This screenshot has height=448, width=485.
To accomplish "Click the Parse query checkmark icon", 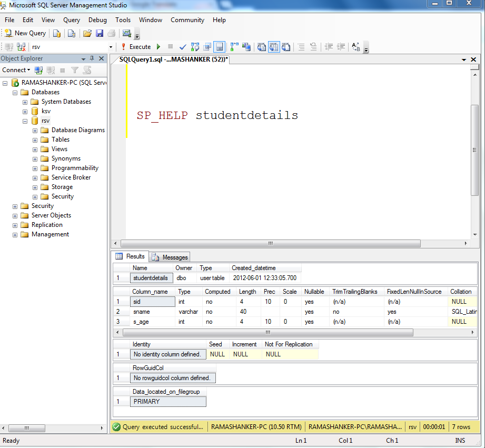I will [183, 47].
